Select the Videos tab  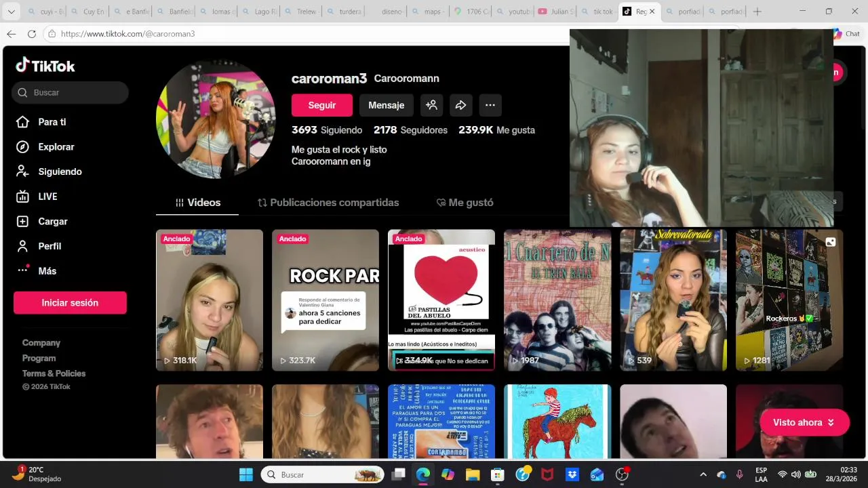click(x=197, y=203)
